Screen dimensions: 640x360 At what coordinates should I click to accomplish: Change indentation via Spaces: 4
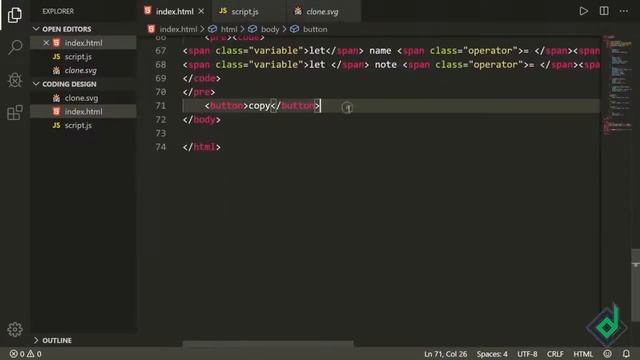[x=492, y=354]
